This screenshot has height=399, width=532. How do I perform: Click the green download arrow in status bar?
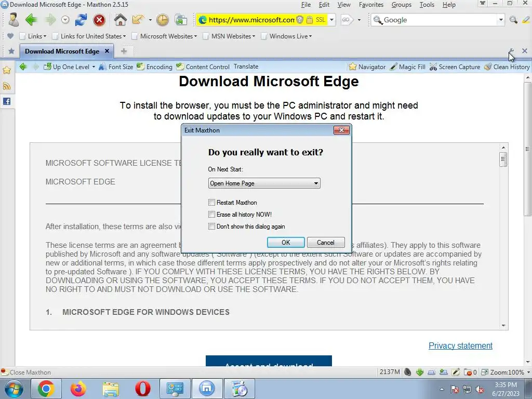420,372
